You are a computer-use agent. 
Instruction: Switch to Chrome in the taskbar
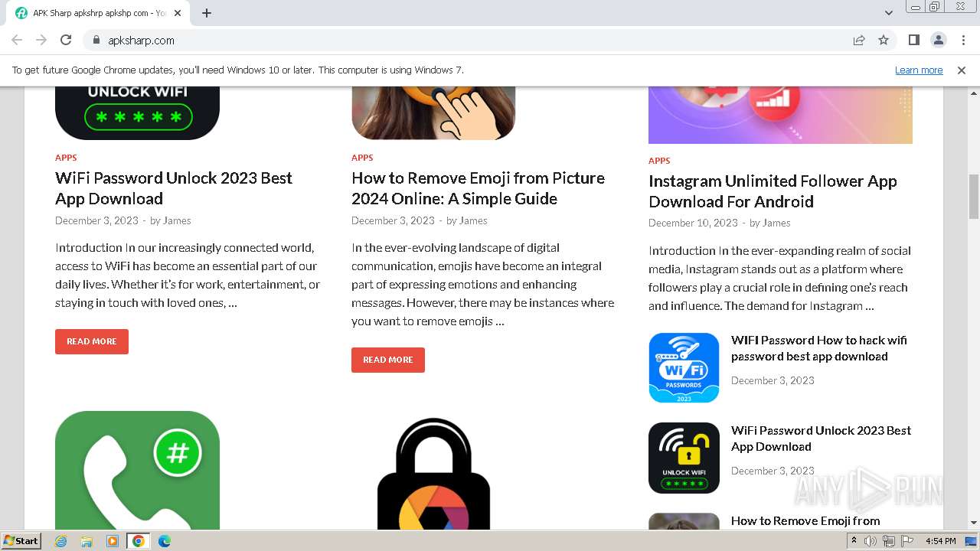pyautogui.click(x=139, y=541)
